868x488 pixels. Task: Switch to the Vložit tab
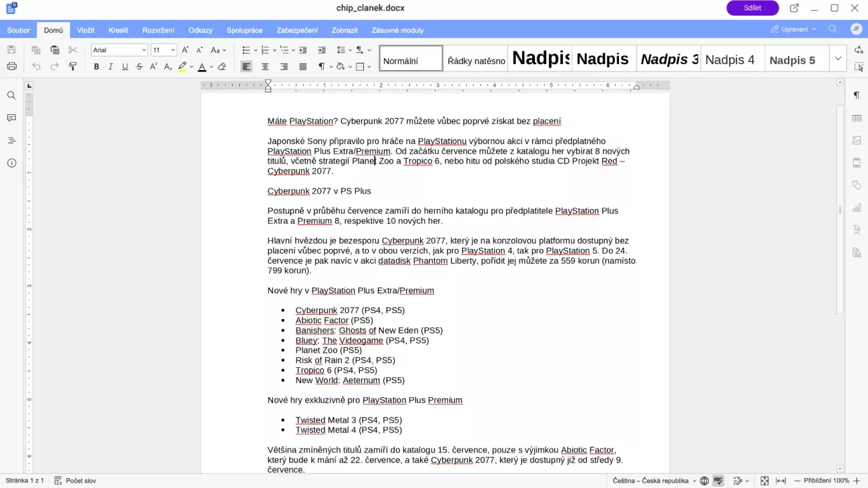click(x=85, y=30)
